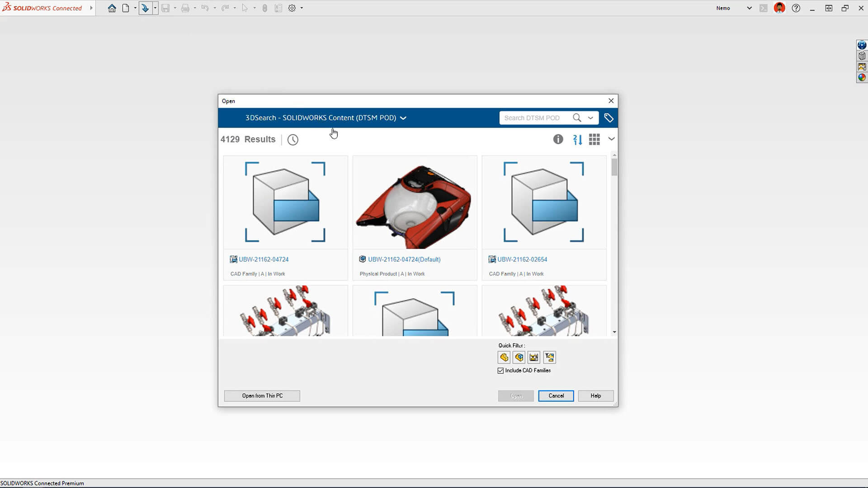Click the Home icon in the toolbar

[x=112, y=8]
